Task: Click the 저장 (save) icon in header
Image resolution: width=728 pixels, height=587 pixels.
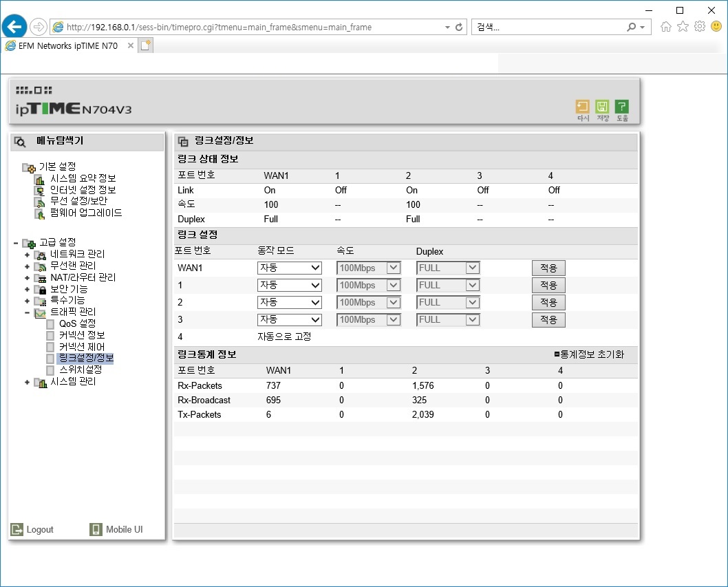Action: [x=602, y=107]
